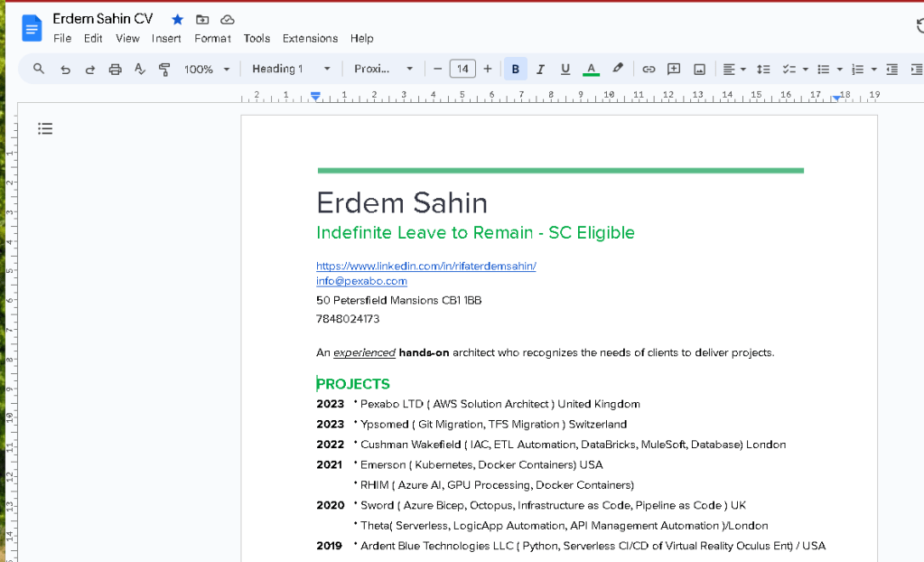924x562 pixels.
Task: Open the Extensions menu
Action: tap(310, 38)
